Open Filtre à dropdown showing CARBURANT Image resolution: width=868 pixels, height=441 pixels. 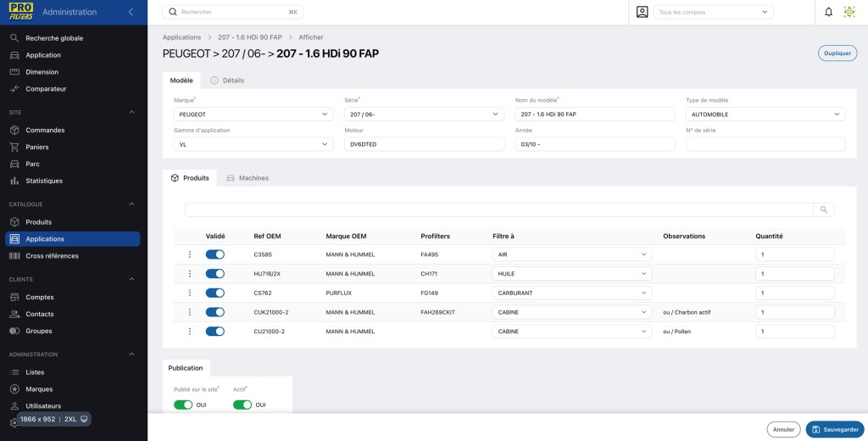(572, 293)
